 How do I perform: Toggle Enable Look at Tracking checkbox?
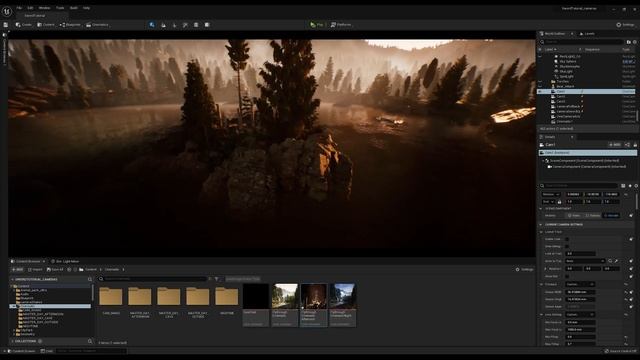(567, 239)
